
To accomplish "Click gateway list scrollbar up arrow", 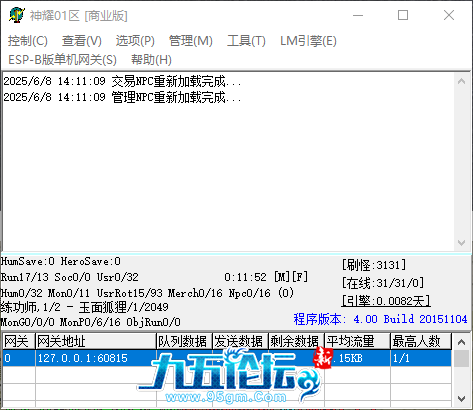I will pyautogui.click(x=461, y=342).
